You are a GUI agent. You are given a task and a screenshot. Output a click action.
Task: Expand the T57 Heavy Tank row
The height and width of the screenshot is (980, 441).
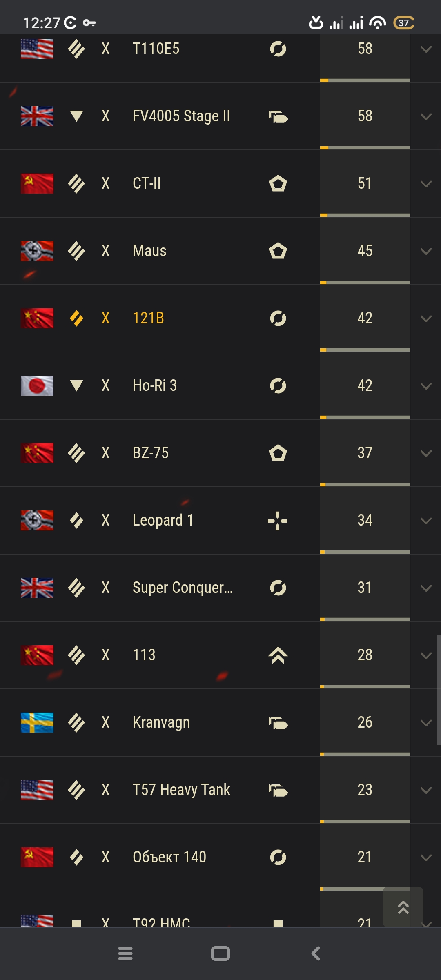click(426, 791)
